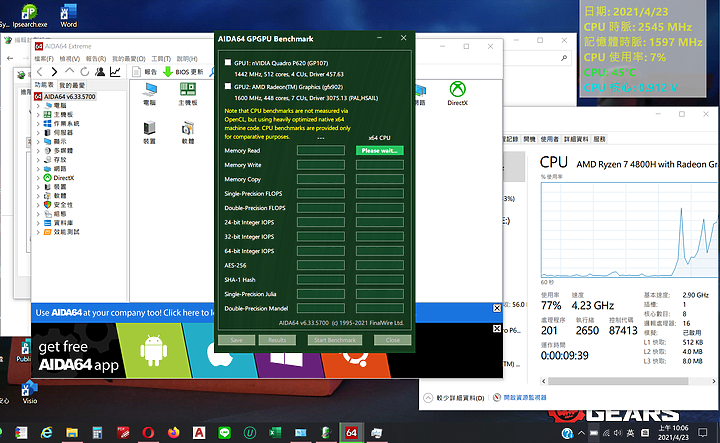This screenshot has height=443, width=720.
Task: Expand 伺服器 tree node
Action: (x=38, y=133)
